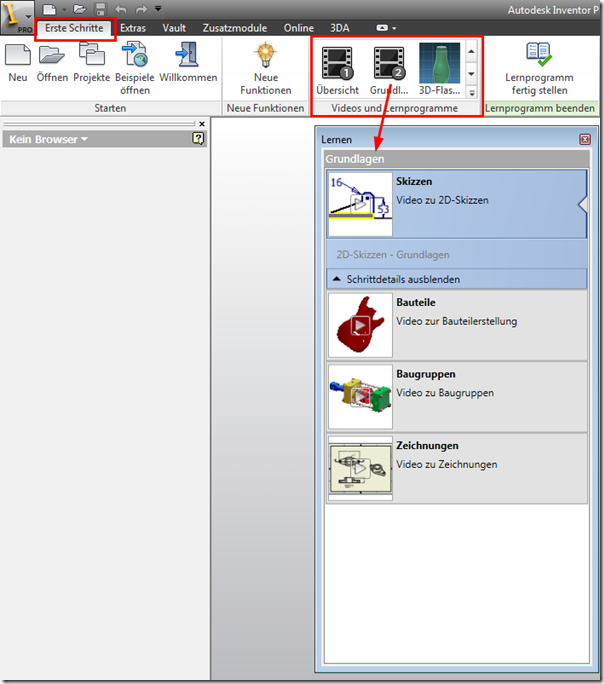Select the Erste Schritte ribbon tab
This screenshot has height=684, width=604.
click(x=75, y=28)
